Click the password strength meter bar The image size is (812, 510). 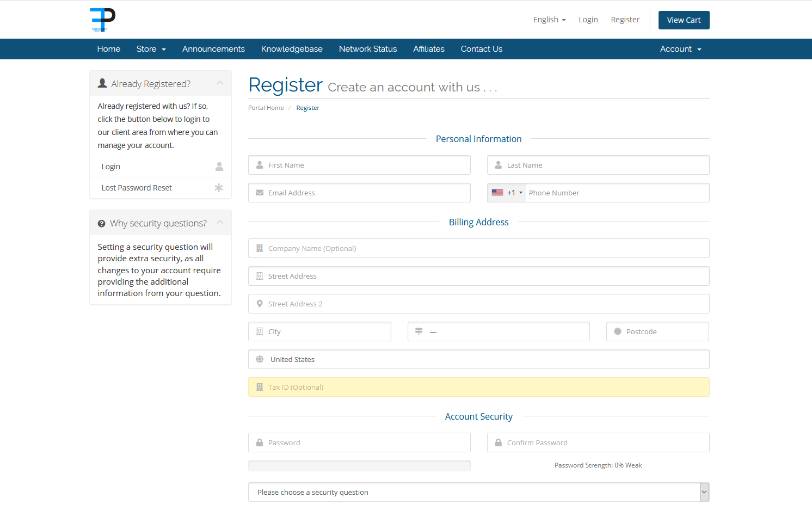359,466
